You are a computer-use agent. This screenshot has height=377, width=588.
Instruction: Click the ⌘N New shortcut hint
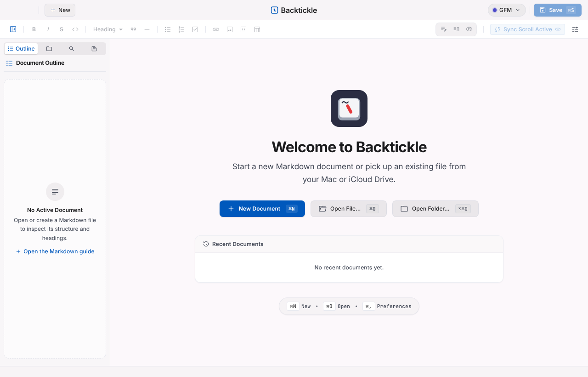(x=299, y=306)
